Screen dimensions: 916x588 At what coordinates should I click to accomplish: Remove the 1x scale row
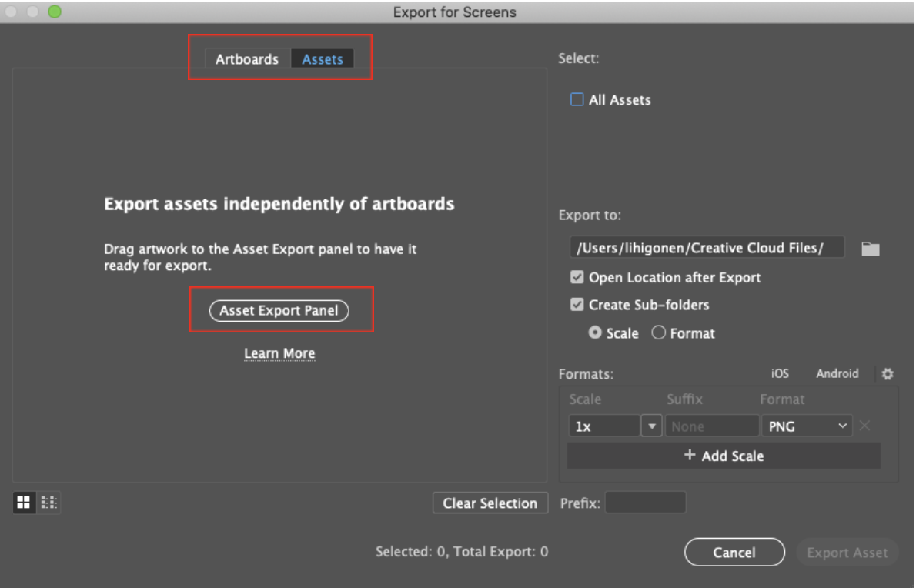(x=864, y=426)
